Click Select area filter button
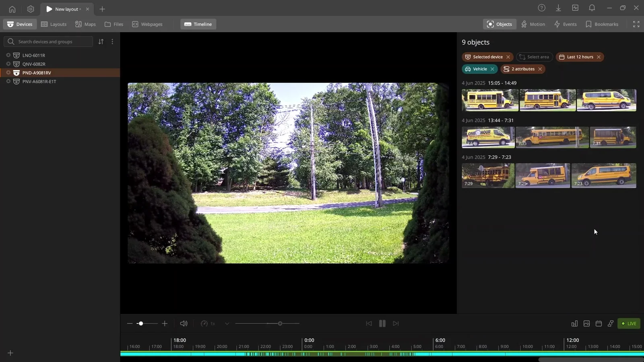Image resolution: width=644 pixels, height=362 pixels. click(534, 57)
